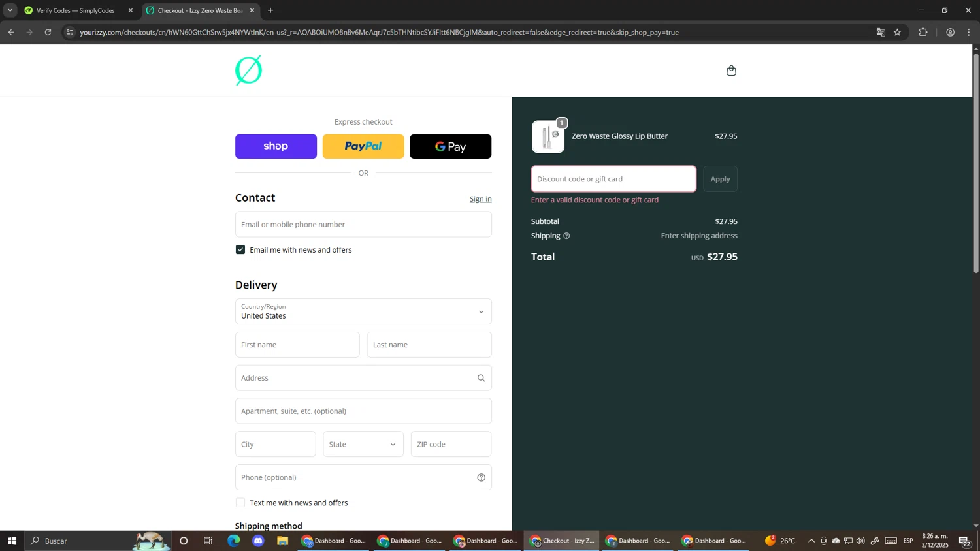Check Text me with news and offers

coord(240,503)
